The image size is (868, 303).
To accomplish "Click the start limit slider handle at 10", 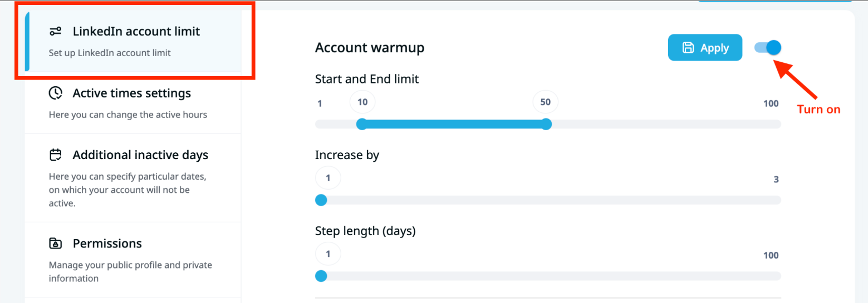I will pyautogui.click(x=362, y=124).
